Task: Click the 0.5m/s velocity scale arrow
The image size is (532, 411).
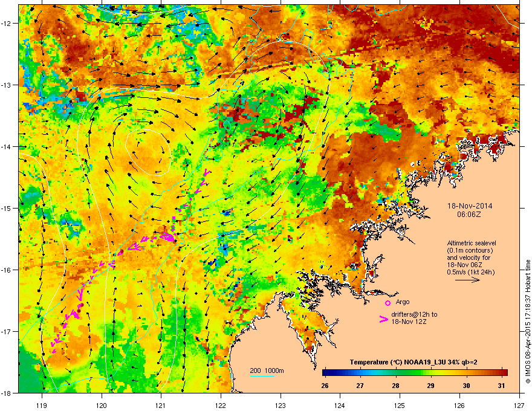Action: click(x=467, y=280)
